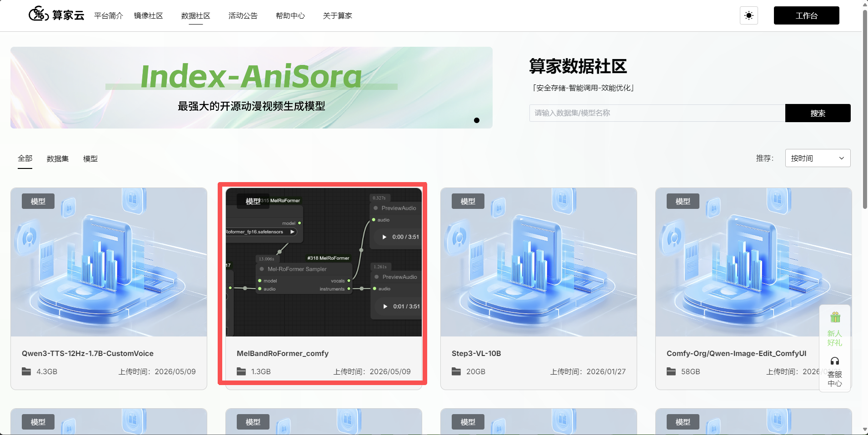Open the Step3-VL-10B title link
Screen dimensions: 868x435
point(476,353)
